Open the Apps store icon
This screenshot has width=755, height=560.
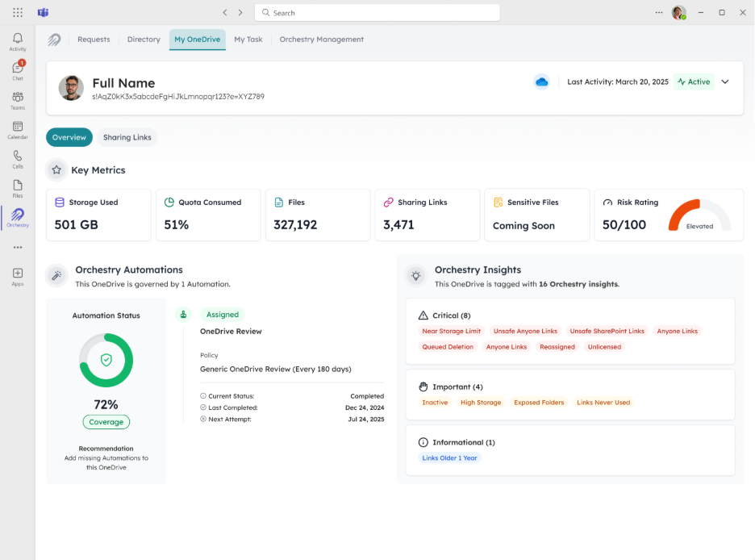(18, 277)
